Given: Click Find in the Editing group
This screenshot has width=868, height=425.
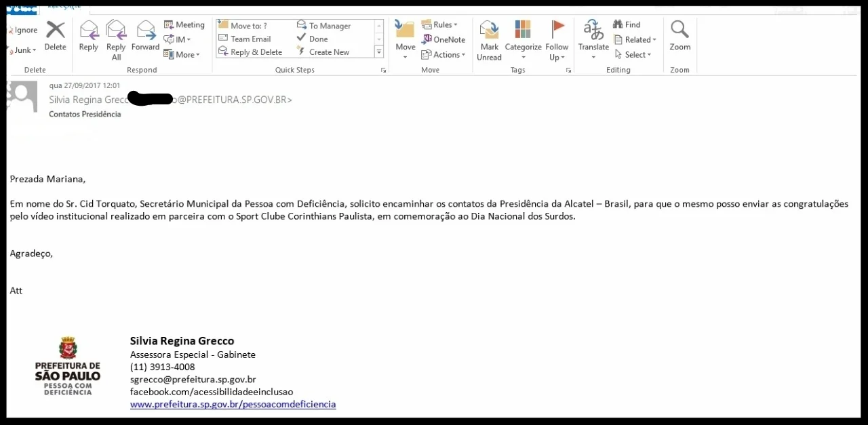Looking at the screenshot, I should click(x=627, y=25).
